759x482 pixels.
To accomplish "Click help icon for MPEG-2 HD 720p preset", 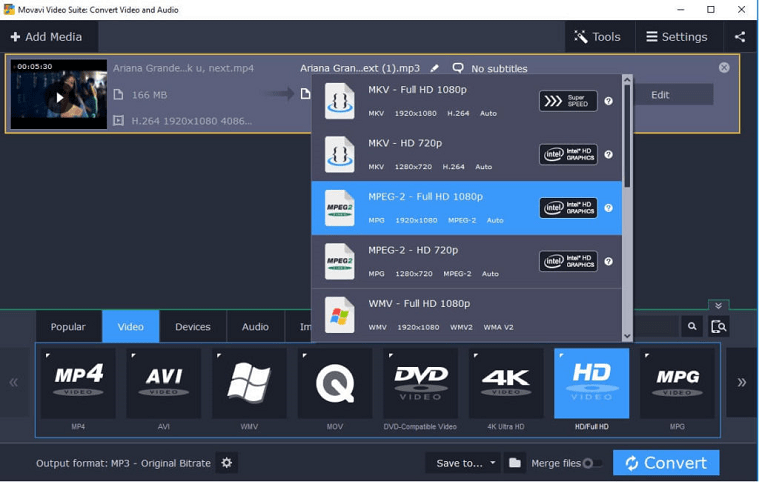I will (x=608, y=261).
